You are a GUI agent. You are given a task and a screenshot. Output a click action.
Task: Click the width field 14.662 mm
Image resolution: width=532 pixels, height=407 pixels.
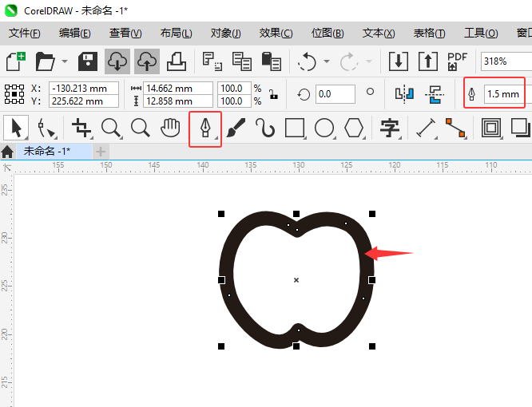pos(178,88)
